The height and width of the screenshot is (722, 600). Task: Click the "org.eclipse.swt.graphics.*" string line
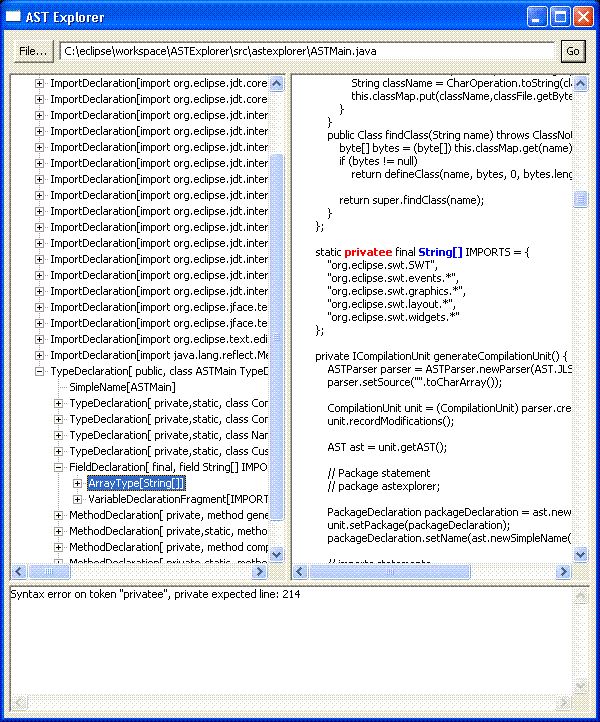[396, 291]
